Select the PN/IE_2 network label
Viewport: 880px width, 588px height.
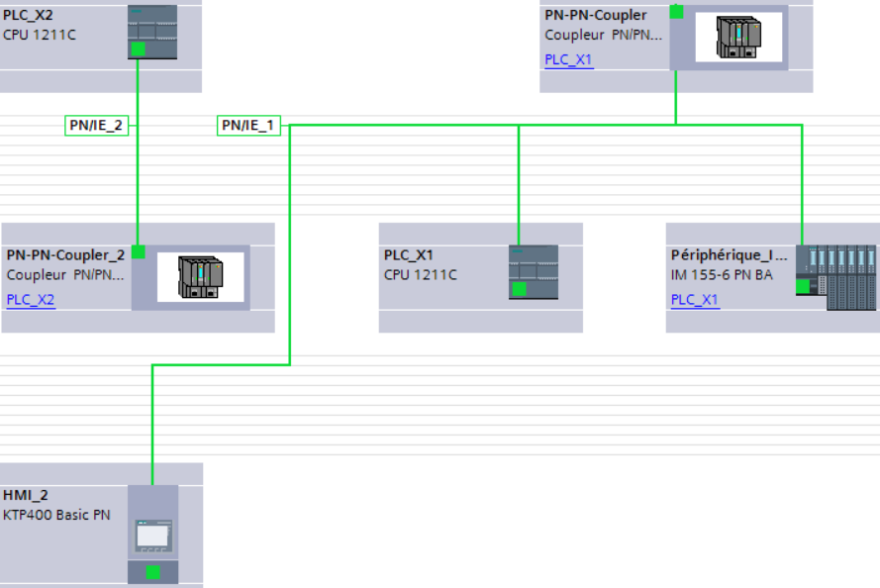pyautogui.click(x=97, y=125)
